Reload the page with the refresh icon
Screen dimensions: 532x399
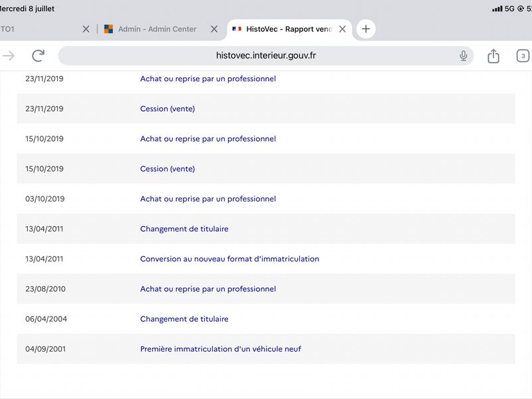[x=39, y=56]
